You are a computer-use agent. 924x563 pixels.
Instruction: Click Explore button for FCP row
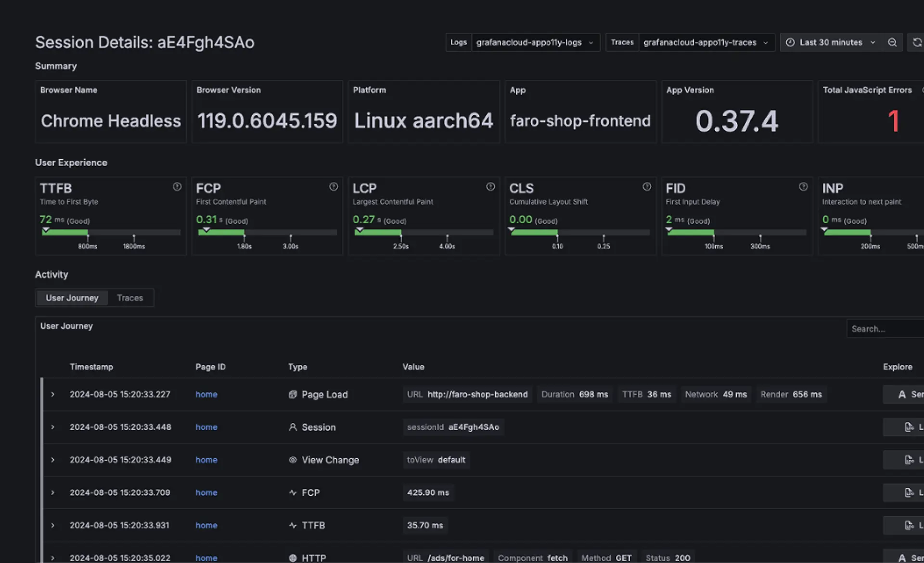coord(903,493)
